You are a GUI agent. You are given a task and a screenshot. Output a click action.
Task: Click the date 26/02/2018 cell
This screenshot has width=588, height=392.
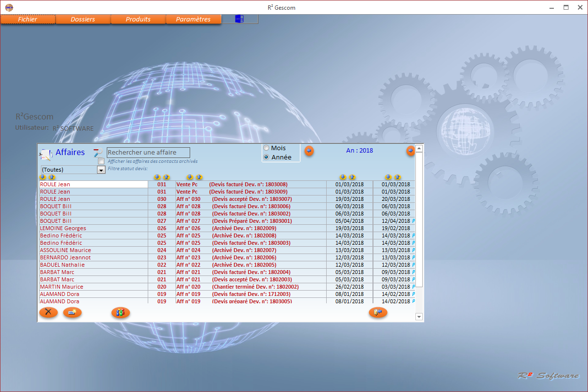point(350,287)
